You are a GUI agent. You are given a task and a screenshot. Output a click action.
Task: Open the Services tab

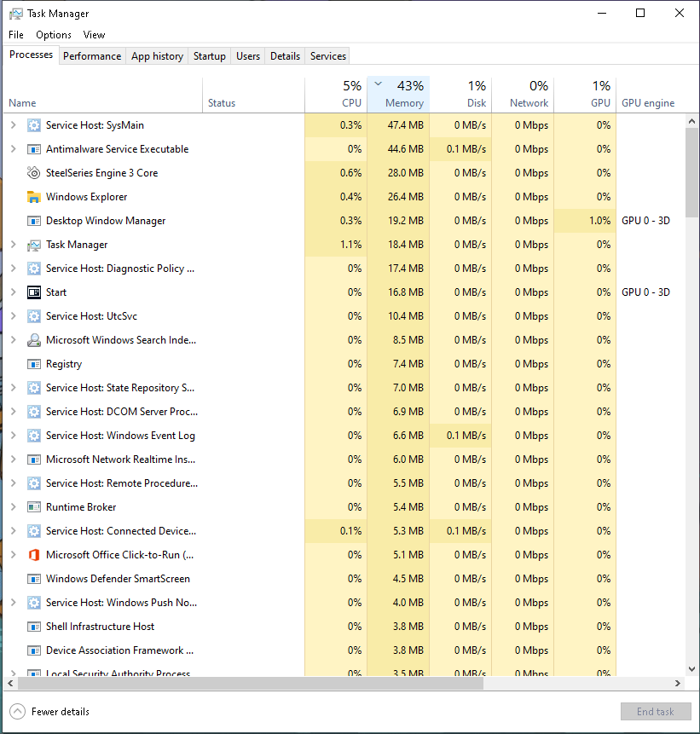point(327,56)
